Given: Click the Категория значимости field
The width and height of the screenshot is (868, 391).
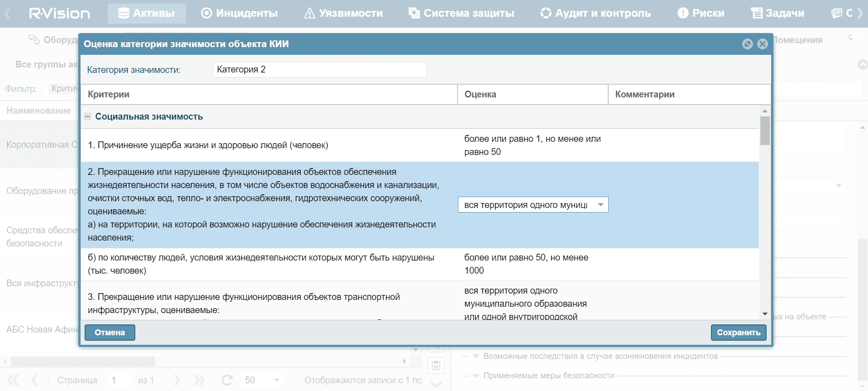Looking at the screenshot, I should tap(319, 70).
